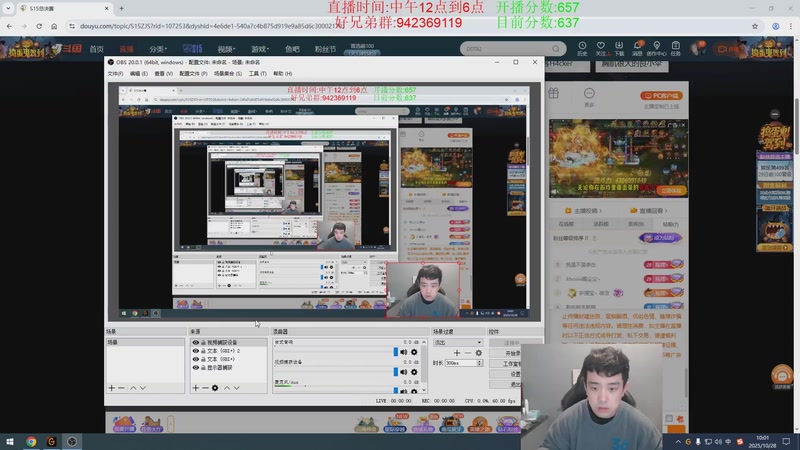Move scene up with arrow icon
800x450 pixels.
click(133, 388)
